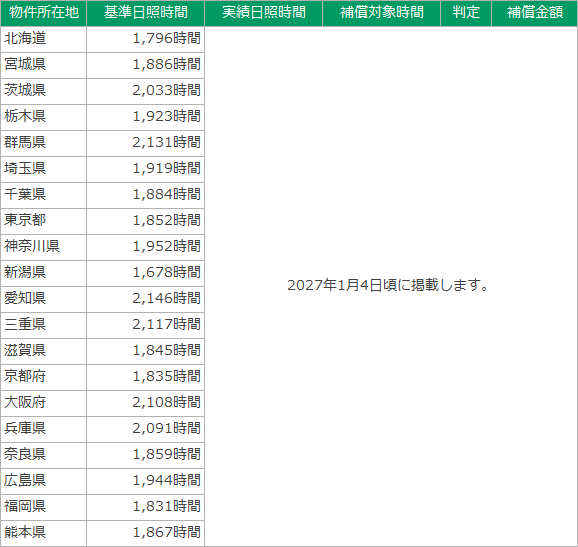Click the 補償金額 column header
Image resolution: width=578 pixels, height=547 pixels.
click(535, 13)
